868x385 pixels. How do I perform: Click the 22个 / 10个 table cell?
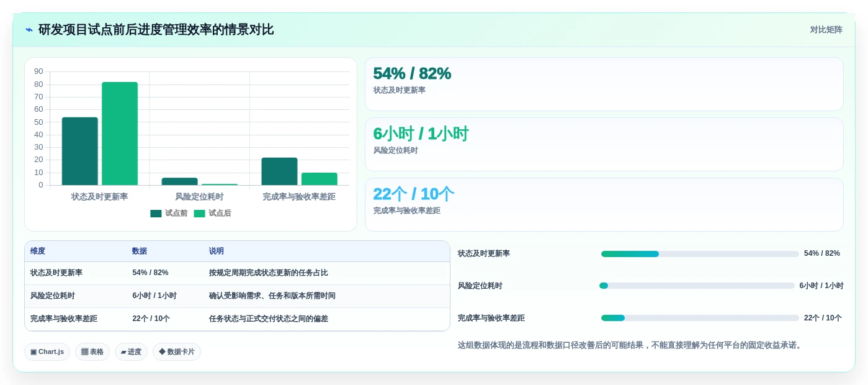click(x=151, y=319)
